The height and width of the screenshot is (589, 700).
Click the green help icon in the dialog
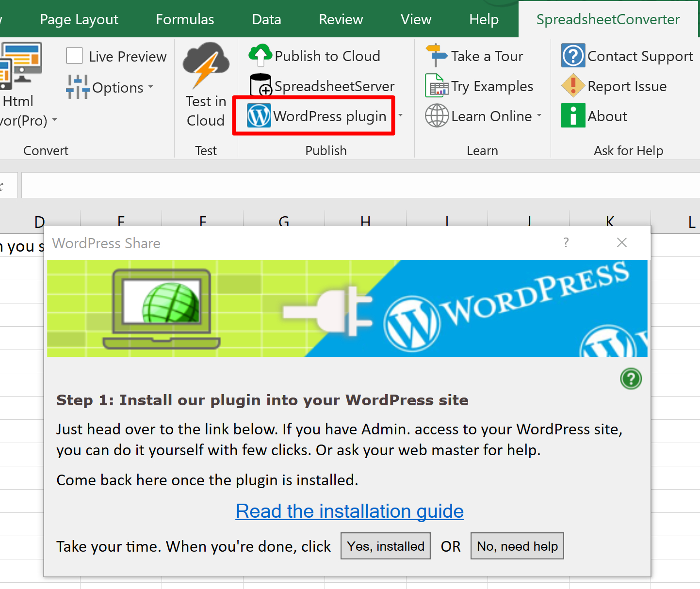coord(631,379)
